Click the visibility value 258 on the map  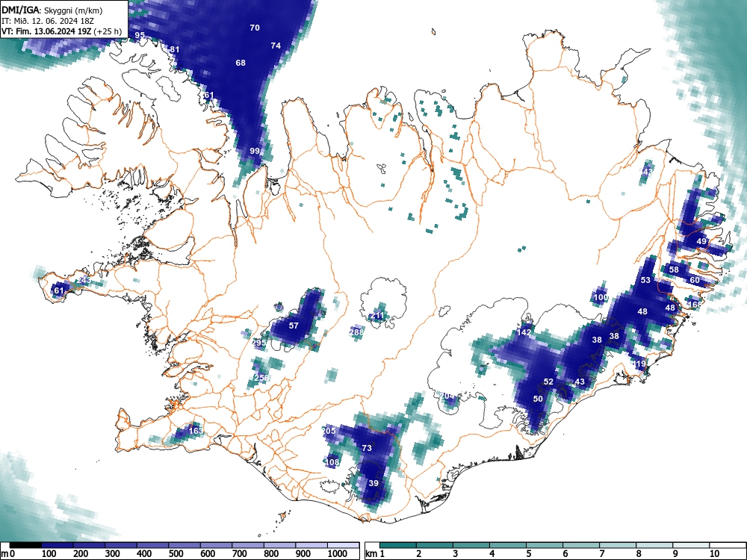[x=262, y=378]
